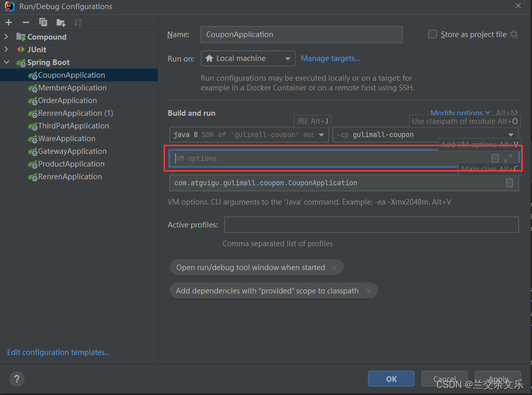Select GatewayApplication in the configuration list

72,151
